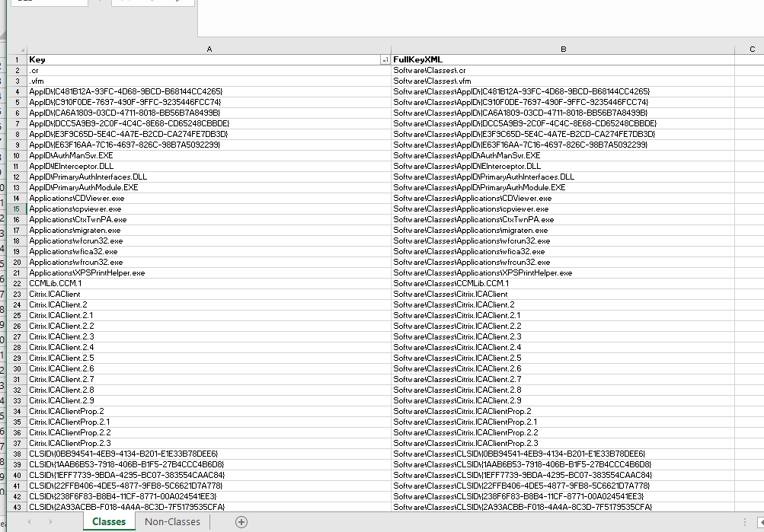Screen dimensions: 764x532
Task: Click the Select All corner triangle
Action: tap(22, 49)
